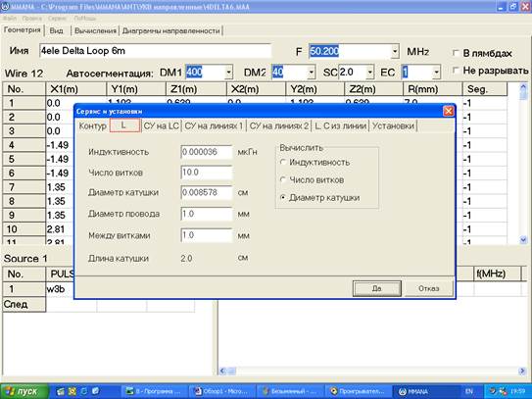This screenshot has width=532, height=399.
Task: Click the Seg. column header
Action: click(485, 89)
